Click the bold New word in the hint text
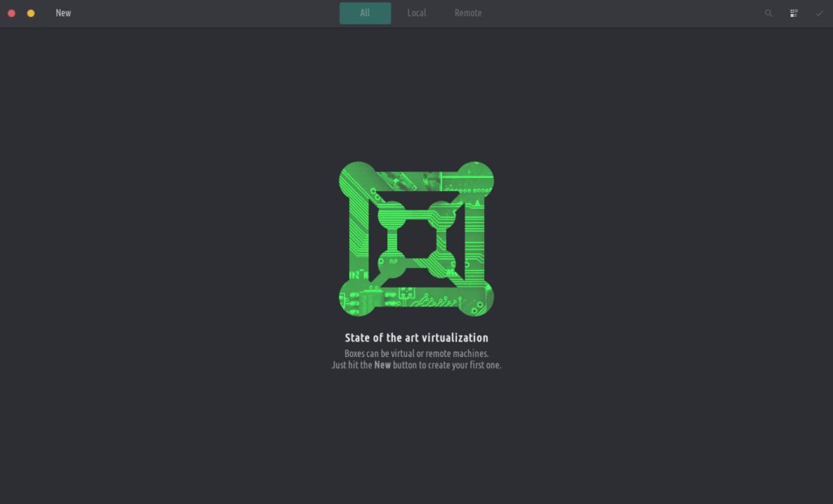833x504 pixels. click(382, 365)
